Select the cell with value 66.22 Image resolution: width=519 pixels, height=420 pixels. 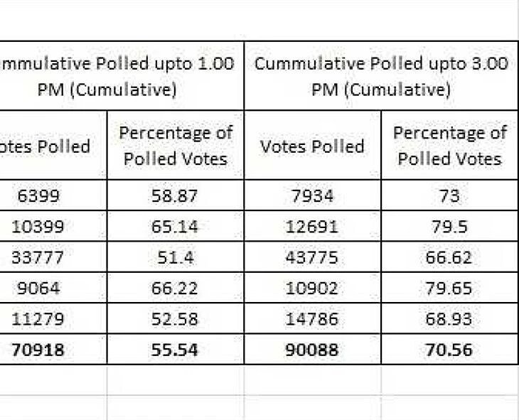click(175, 288)
